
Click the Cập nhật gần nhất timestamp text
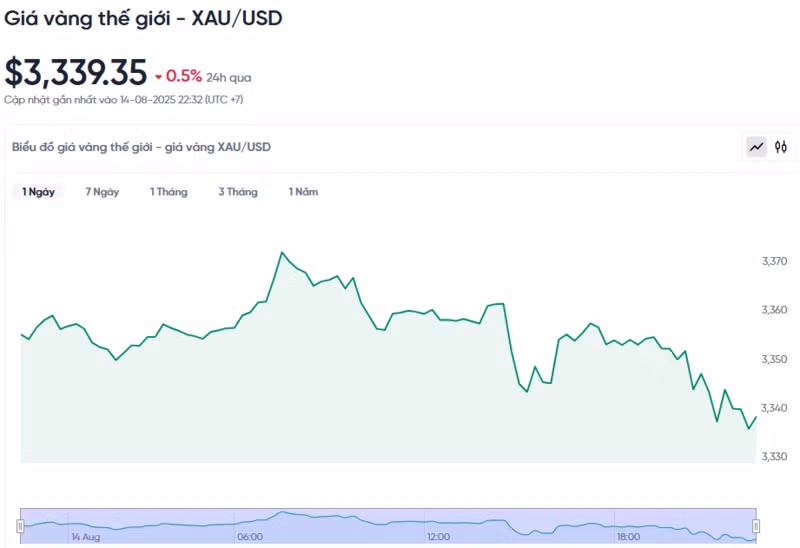(123, 100)
